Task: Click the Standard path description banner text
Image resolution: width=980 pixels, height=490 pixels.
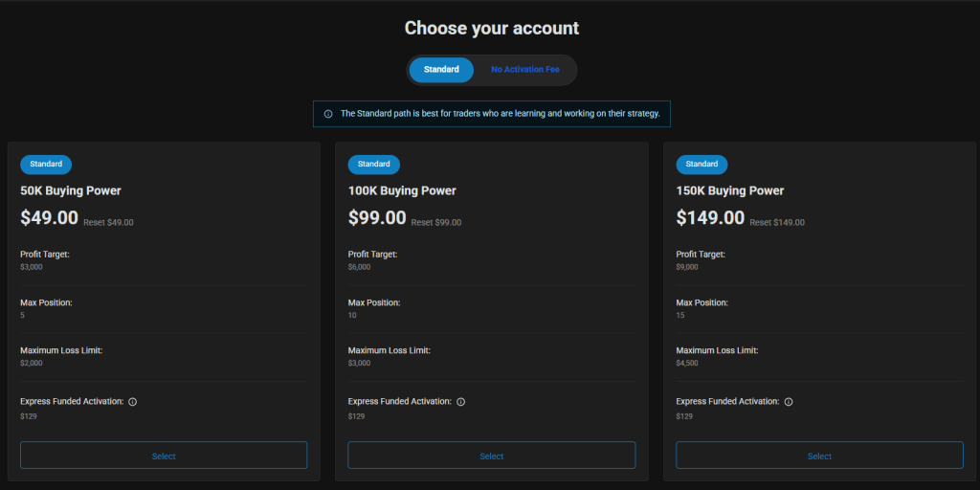Action: tap(500, 114)
